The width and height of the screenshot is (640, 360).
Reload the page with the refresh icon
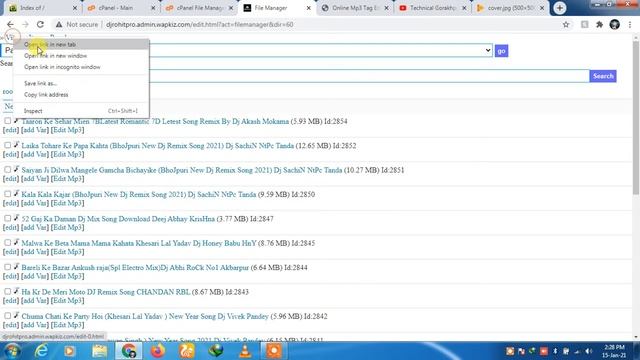40,24
